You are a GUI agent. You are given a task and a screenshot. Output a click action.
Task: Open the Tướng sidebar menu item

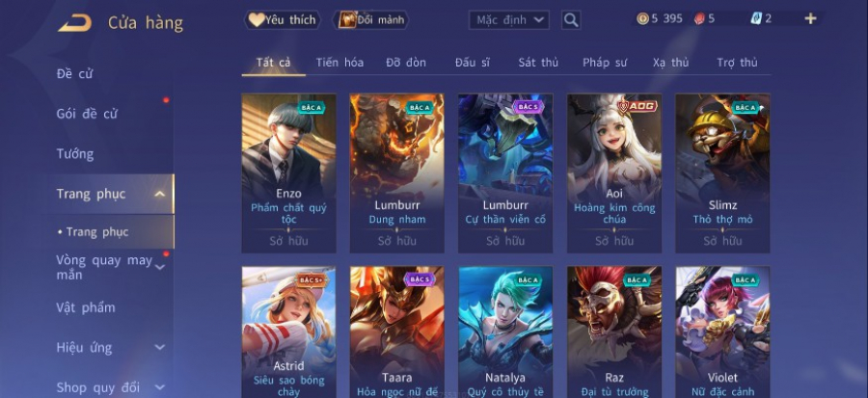click(x=74, y=153)
